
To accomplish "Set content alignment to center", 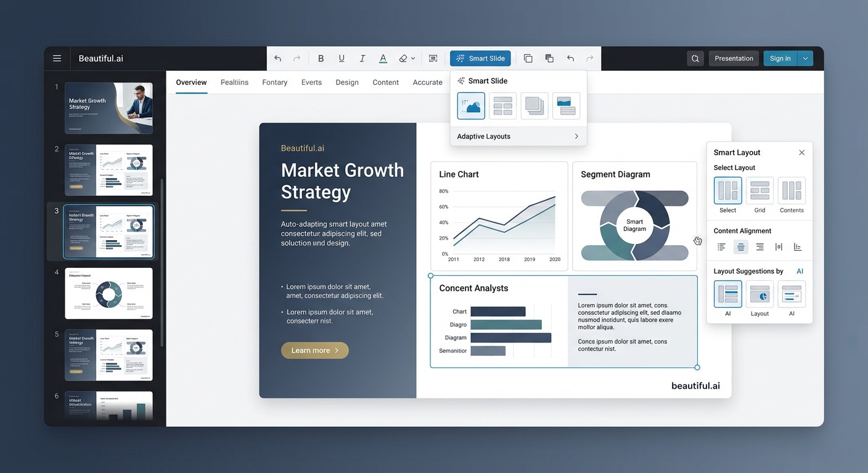I will pyautogui.click(x=740, y=247).
